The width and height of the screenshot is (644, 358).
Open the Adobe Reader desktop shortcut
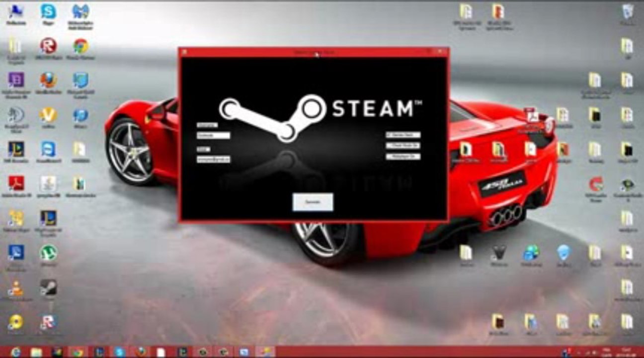16,183
